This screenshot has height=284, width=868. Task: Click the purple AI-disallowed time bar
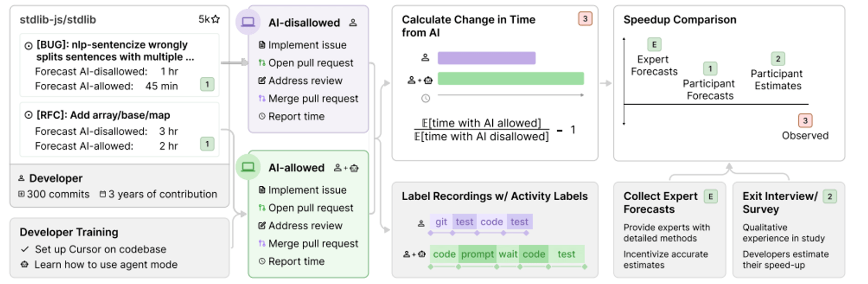coord(486,58)
